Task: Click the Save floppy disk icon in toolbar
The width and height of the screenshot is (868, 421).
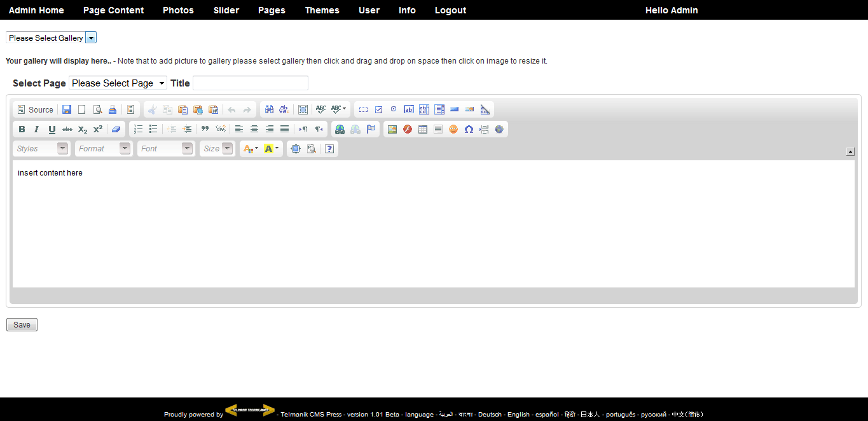Action: pyautogui.click(x=67, y=109)
